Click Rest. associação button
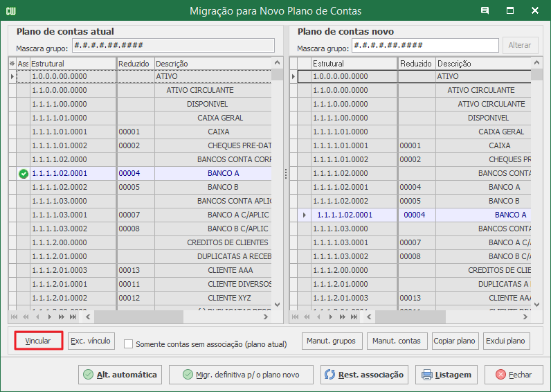Image resolution: width=551 pixels, height=392 pixels. (x=364, y=375)
